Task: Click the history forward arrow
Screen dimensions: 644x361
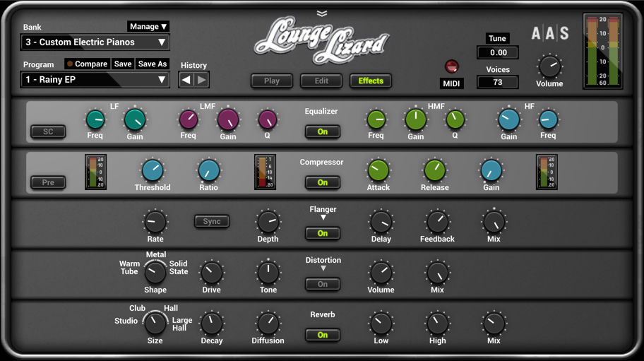Action: [201, 80]
